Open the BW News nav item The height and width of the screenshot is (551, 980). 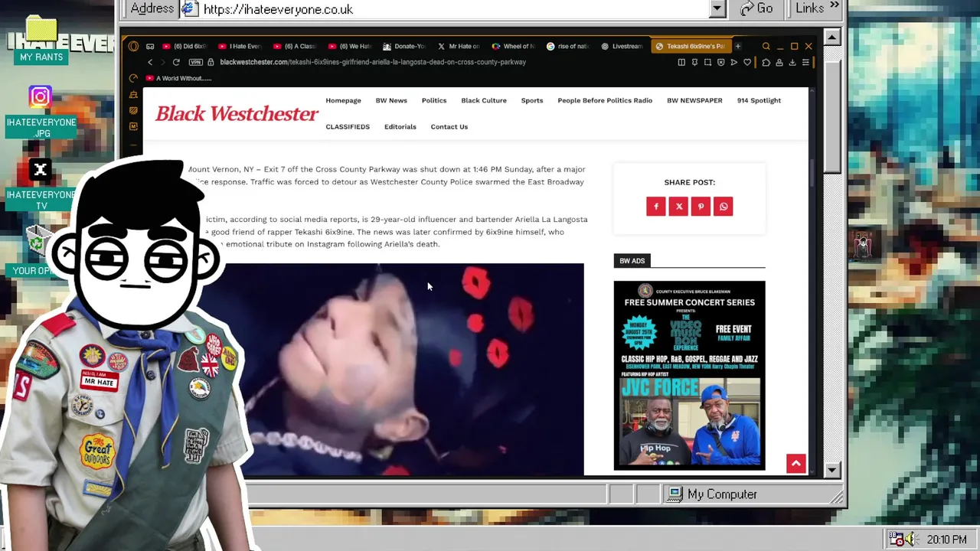391,100
